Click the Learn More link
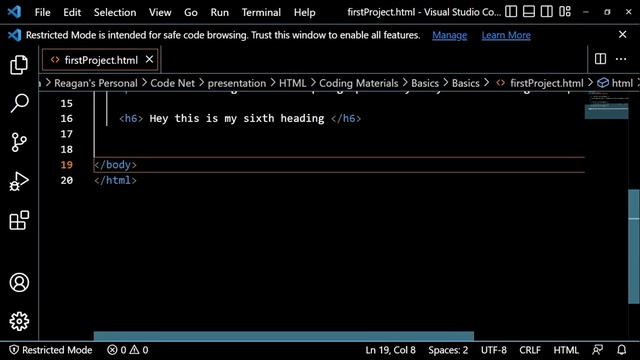Screen dimensions: 640x360 [506, 35]
